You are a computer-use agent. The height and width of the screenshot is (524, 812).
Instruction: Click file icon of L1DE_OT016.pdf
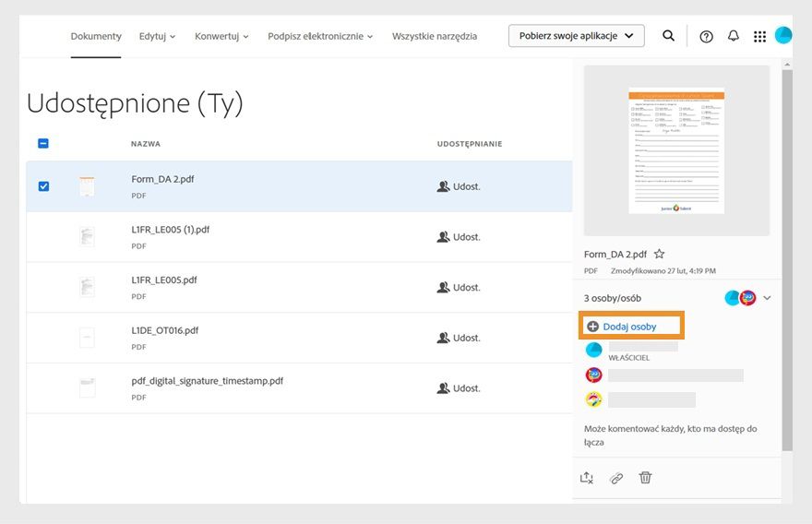87,338
